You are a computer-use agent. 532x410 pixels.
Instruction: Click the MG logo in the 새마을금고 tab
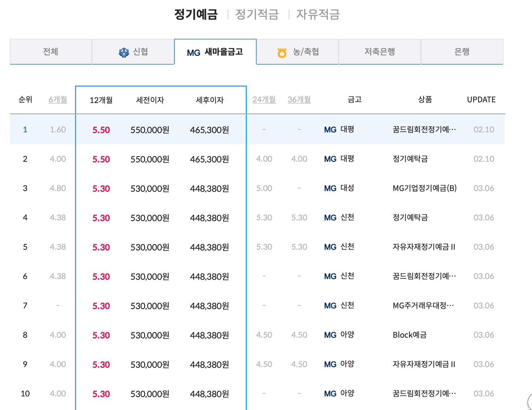(194, 52)
